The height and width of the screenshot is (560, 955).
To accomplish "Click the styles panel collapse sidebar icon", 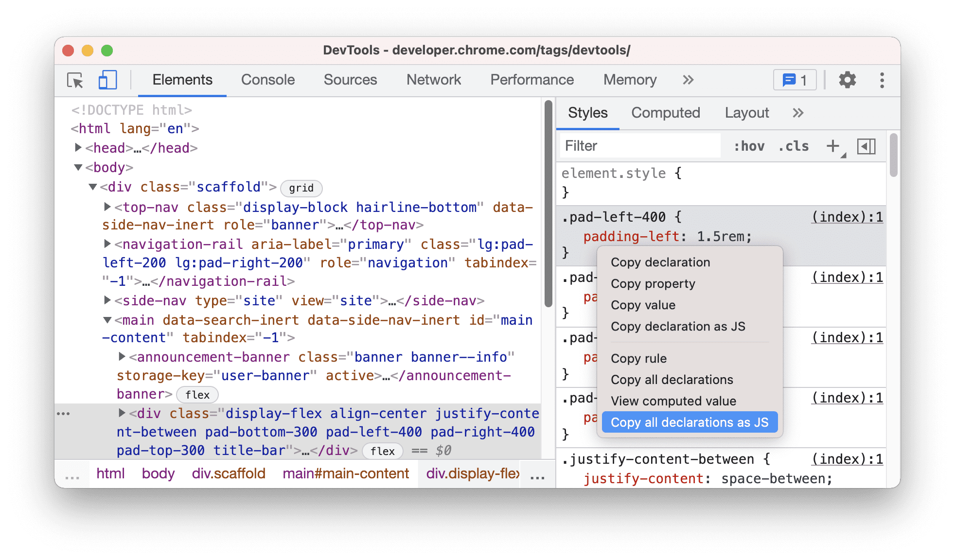I will click(866, 147).
